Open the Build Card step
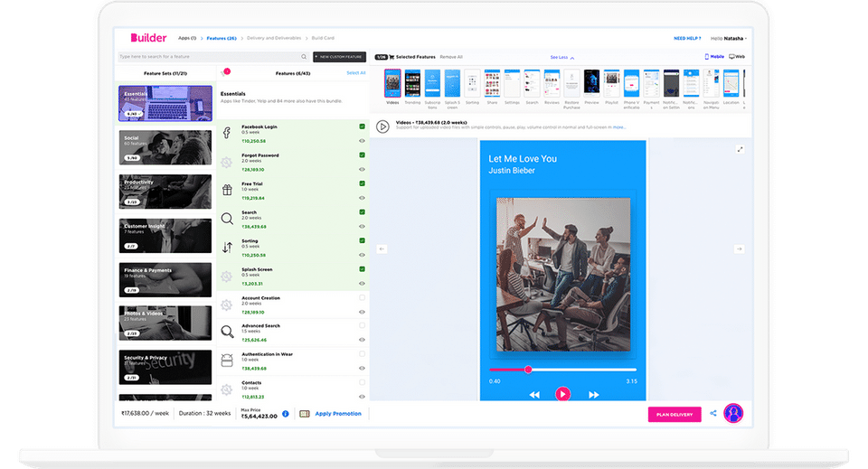868x469 pixels. click(323, 38)
